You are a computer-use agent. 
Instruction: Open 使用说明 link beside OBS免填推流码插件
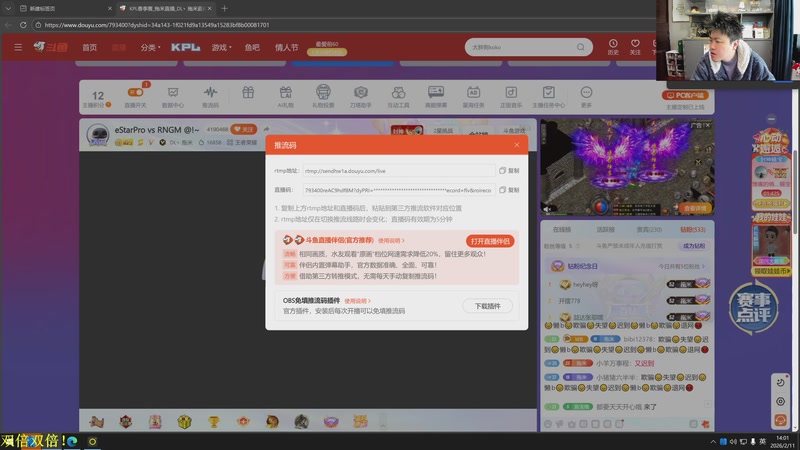coord(357,301)
